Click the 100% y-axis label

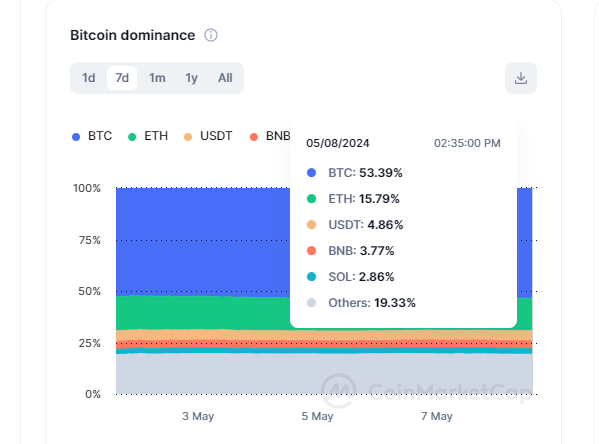pos(87,188)
